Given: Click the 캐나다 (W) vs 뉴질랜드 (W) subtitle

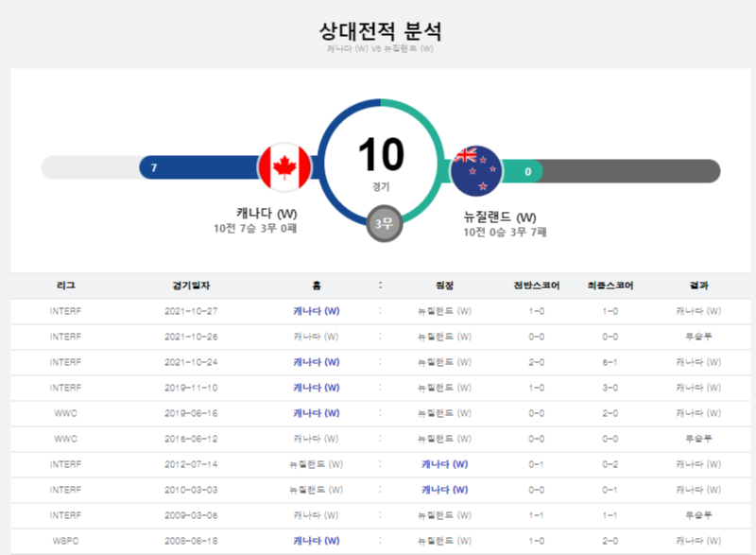Looking at the screenshot, I should coord(380,49).
